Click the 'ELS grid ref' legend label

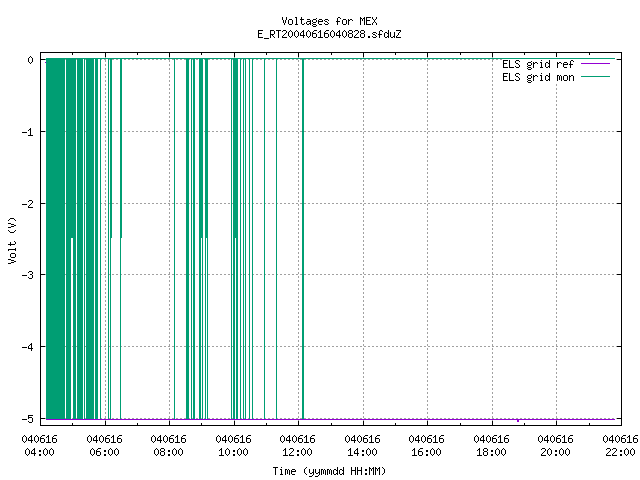click(x=538, y=64)
